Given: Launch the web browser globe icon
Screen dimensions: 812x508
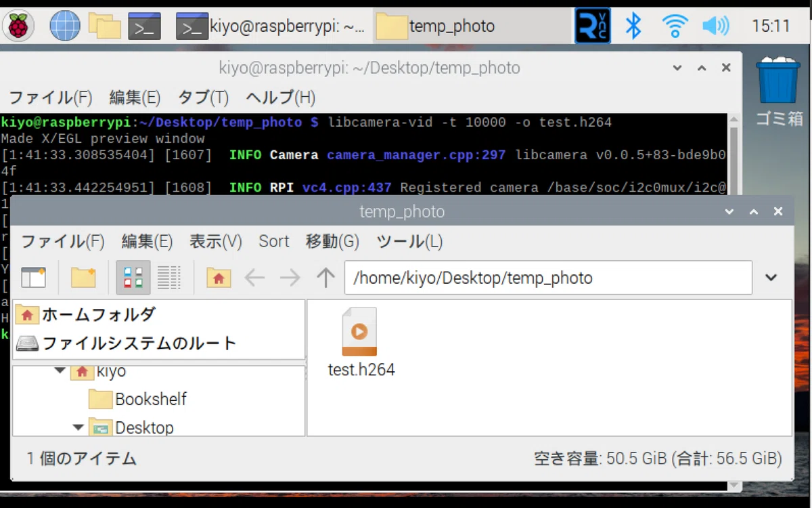Looking at the screenshot, I should coord(65,26).
